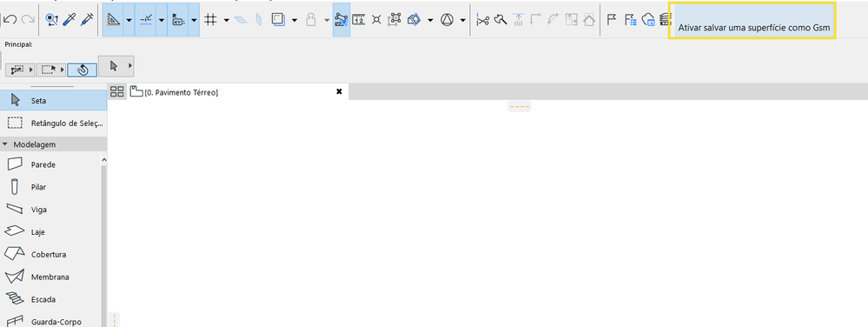This screenshot has width=868, height=327.
Task: Select the Seta arrow tool
Action: (53, 101)
